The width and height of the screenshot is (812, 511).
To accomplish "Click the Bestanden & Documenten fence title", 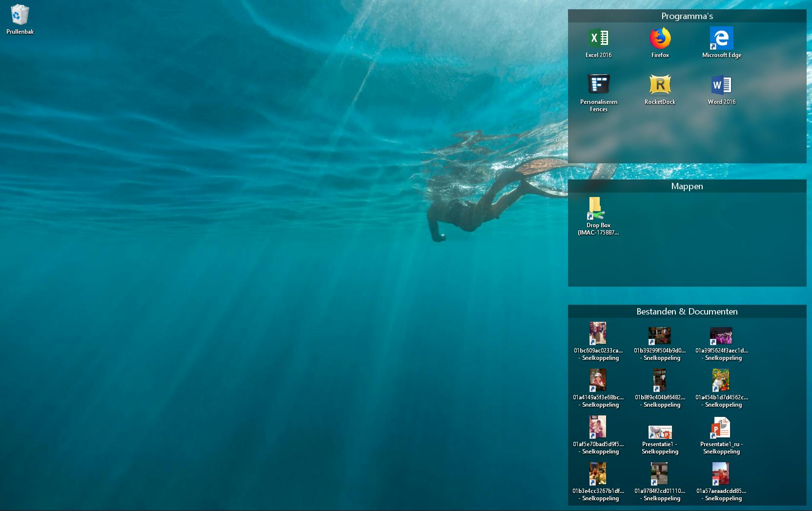I will pyautogui.click(x=687, y=312).
